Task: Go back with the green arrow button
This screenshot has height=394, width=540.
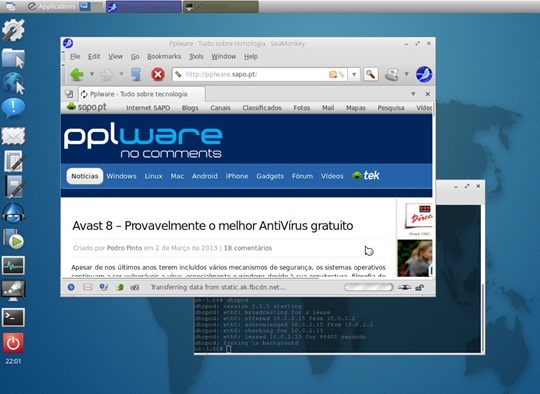Action: [77, 74]
